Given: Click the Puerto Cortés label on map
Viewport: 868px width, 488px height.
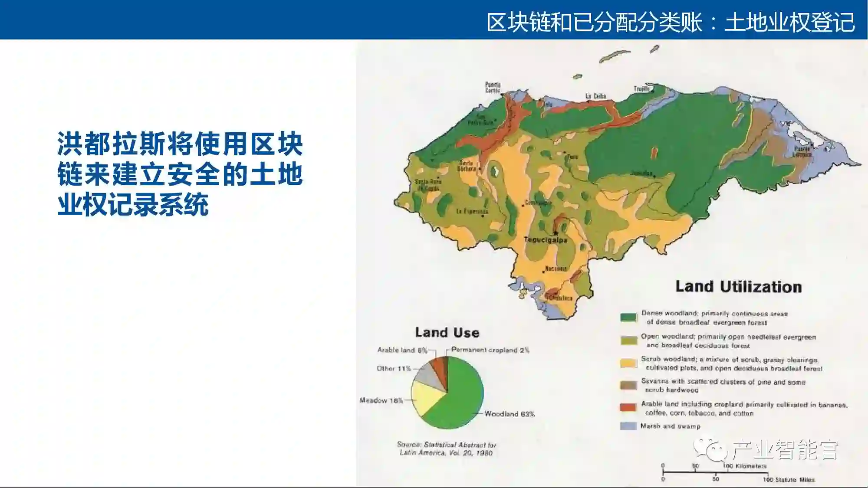Looking at the screenshot, I should click(493, 88).
